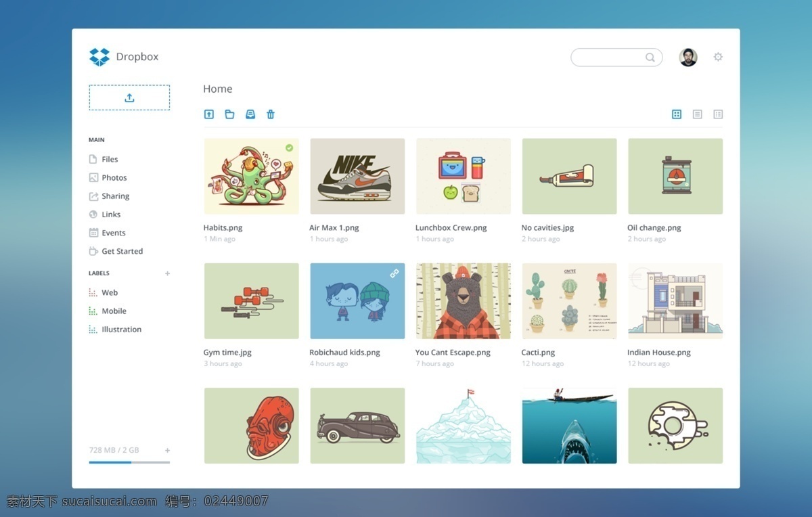The image size is (812, 517).
Task: Click the Air Max 1.png file name
Action: click(334, 228)
